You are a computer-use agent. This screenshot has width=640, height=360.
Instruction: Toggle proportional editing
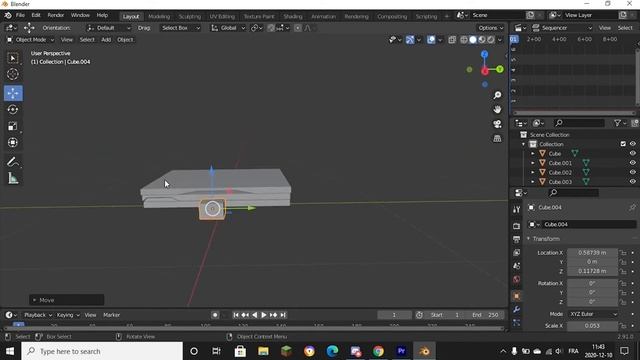coord(298,28)
